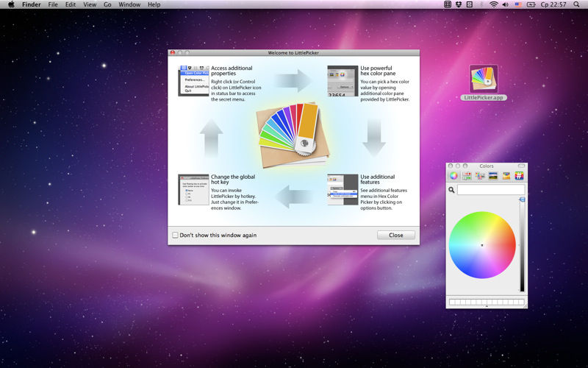Click the square status icon next to Dropbox
Image resolution: width=588 pixels, height=368 pixels.
pos(470,4)
